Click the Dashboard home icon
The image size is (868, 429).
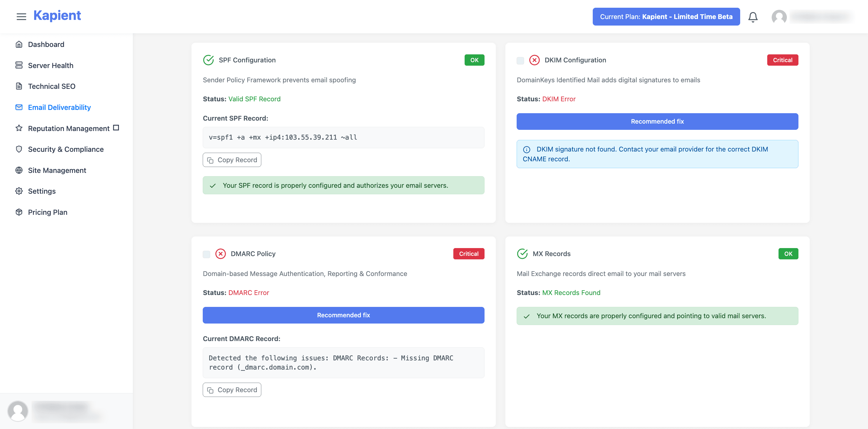pos(19,44)
